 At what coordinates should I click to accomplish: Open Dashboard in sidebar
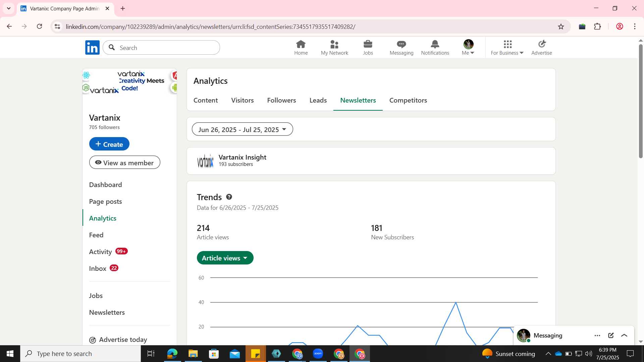[105, 185]
